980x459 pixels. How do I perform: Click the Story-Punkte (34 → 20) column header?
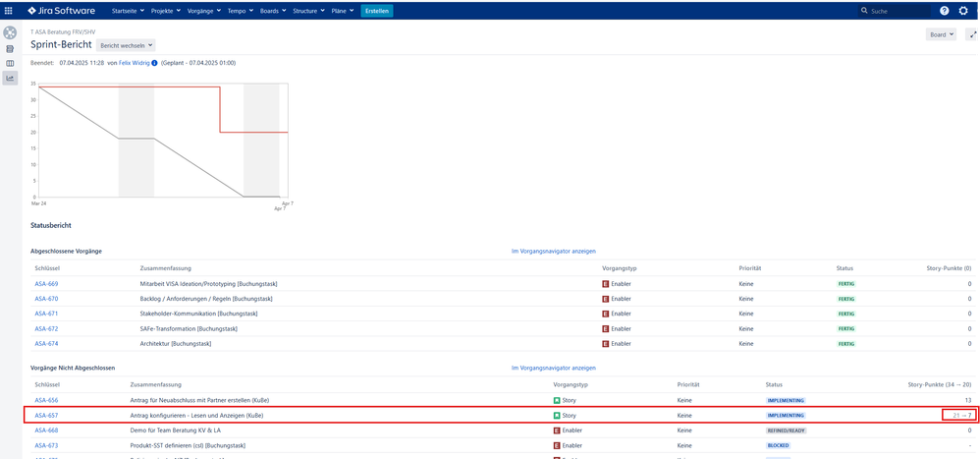939,384
